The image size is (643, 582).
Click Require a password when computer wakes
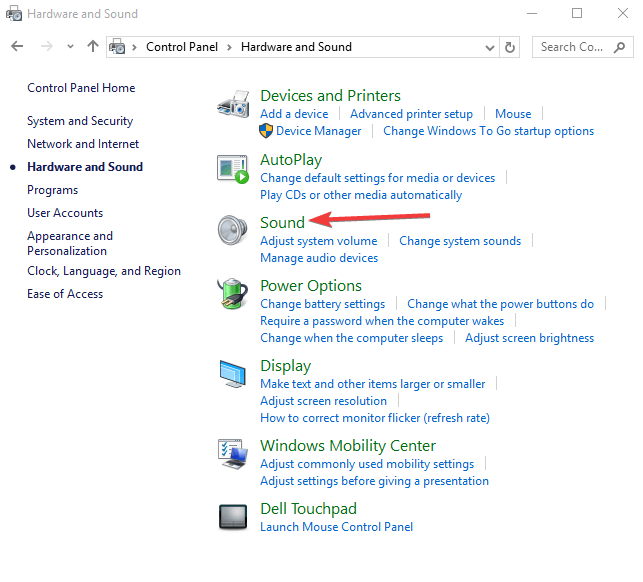382,321
